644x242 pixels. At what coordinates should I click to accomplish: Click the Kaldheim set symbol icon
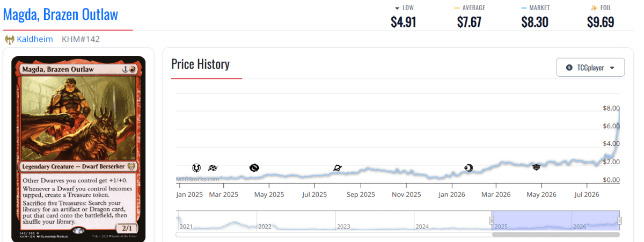pos(9,39)
